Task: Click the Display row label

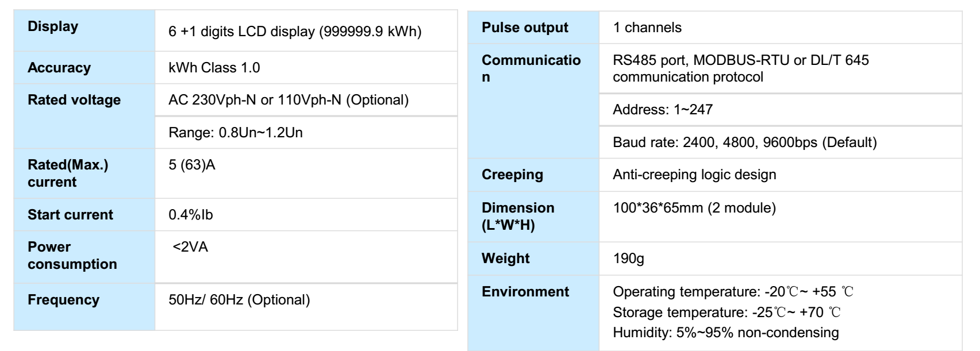Action: click(x=53, y=26)
